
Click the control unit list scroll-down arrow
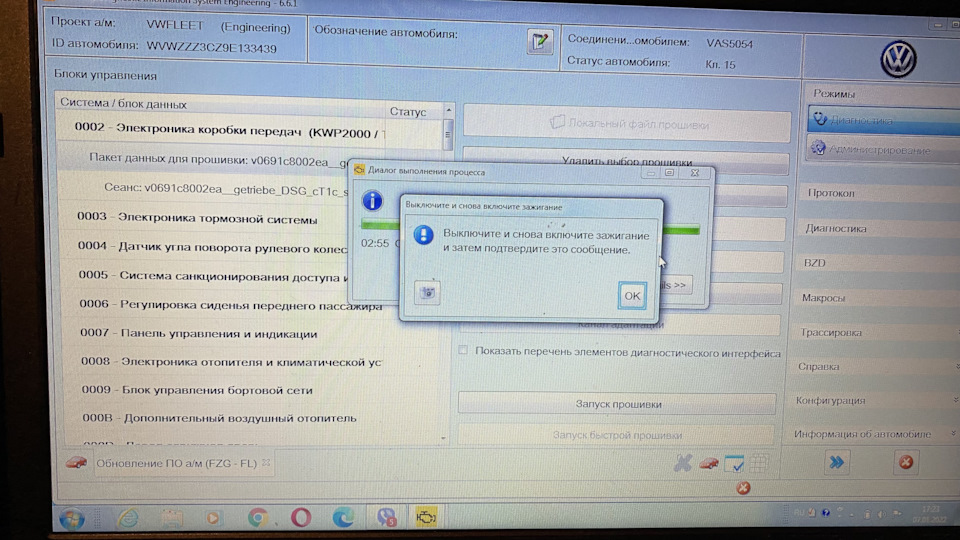[x=444, y=438]
